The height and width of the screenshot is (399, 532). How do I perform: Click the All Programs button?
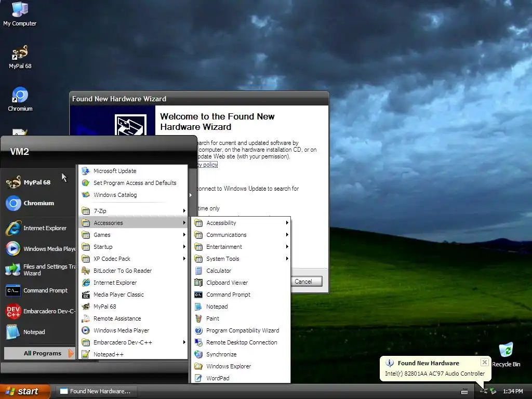(39, 353)
